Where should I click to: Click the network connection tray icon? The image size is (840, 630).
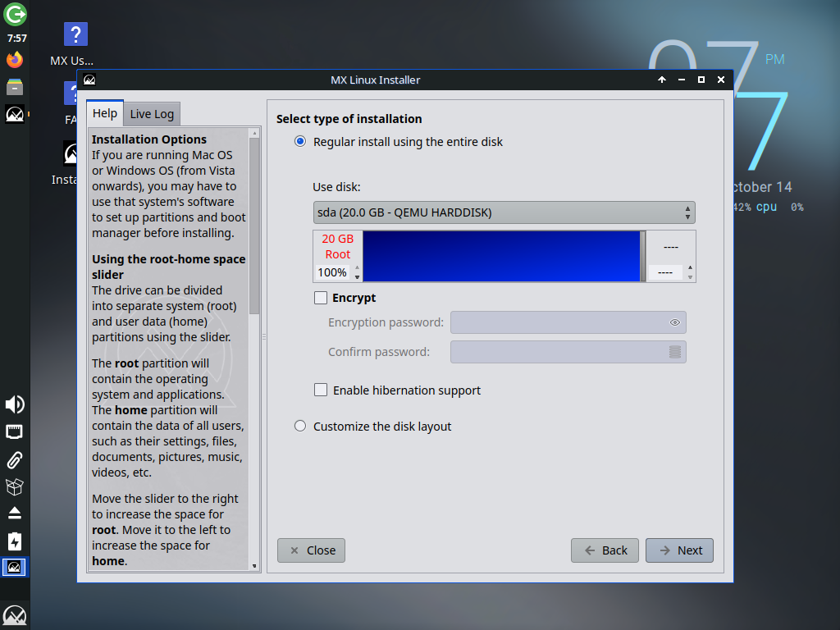coord(15,431)
